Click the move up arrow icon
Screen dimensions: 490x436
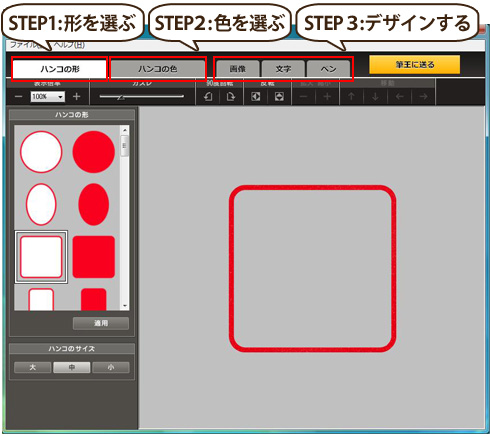[x=351, y=97]
